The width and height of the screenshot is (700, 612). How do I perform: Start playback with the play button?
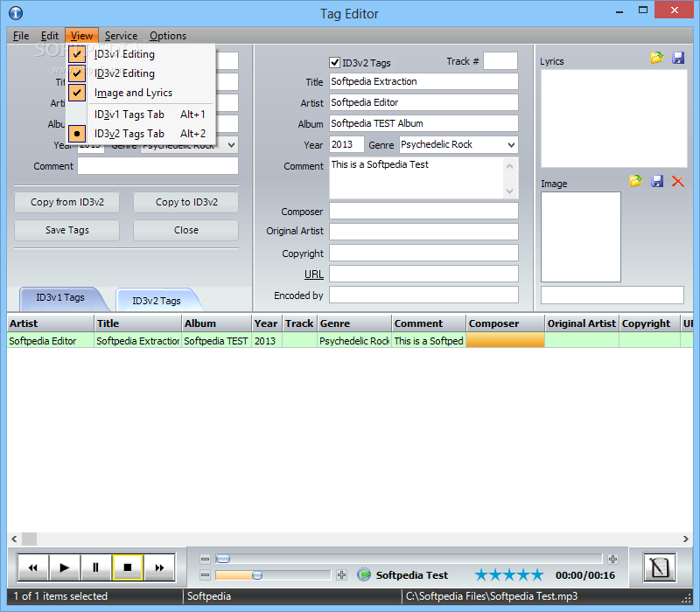click(x=64, y=567)
